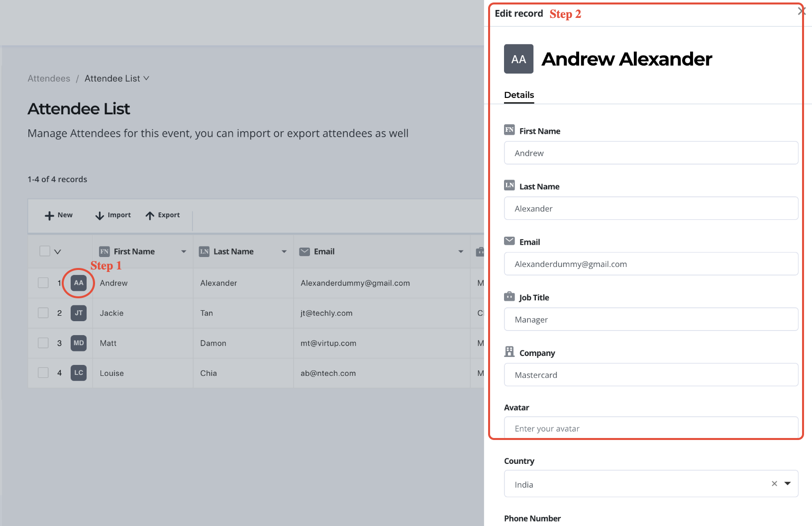
Task: Click the envelope icon next to Email label
Action: click(509, 241)
